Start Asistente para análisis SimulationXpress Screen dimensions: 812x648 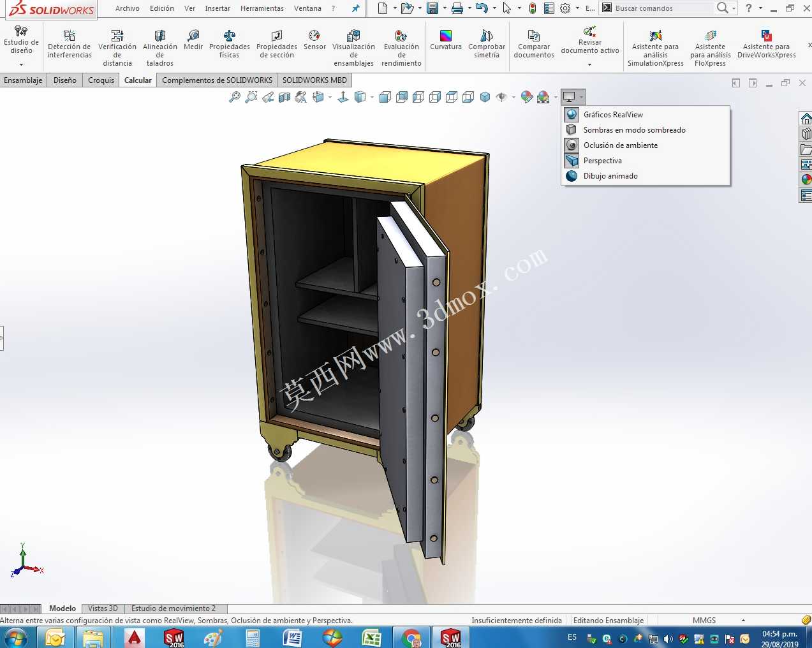click(655, 48)
